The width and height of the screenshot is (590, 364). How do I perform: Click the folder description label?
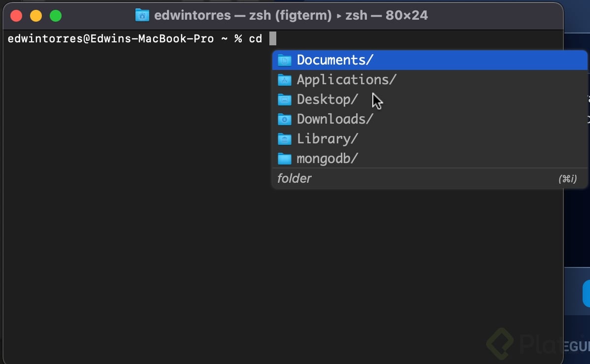(294, 178)
